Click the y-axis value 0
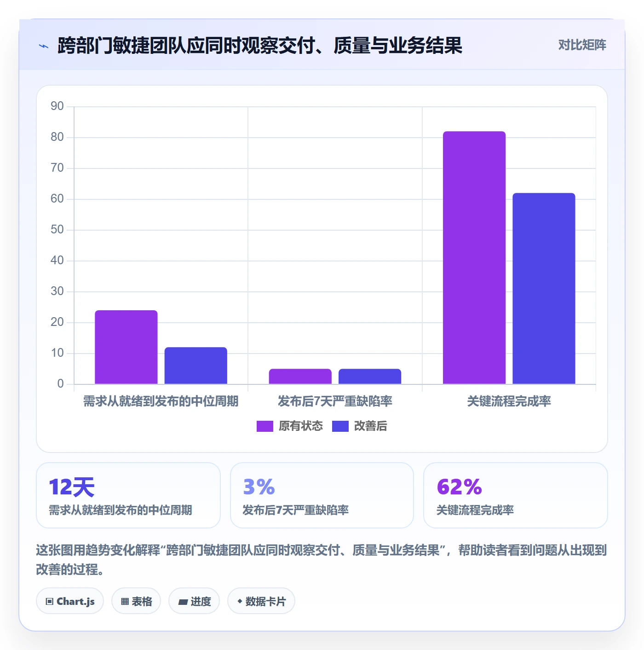The width and height of the screenshot is (644, 650). pyautogui.click(x=60, y=384)
